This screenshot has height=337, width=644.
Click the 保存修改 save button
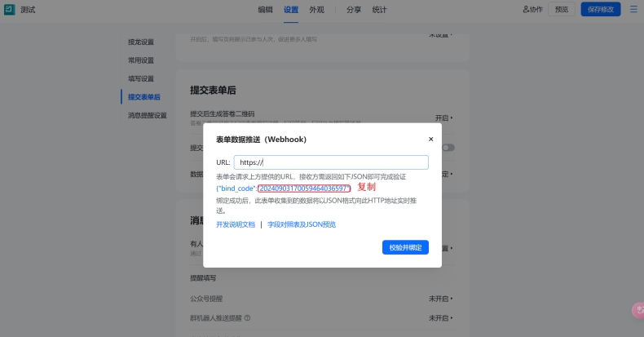coord(601,10)
